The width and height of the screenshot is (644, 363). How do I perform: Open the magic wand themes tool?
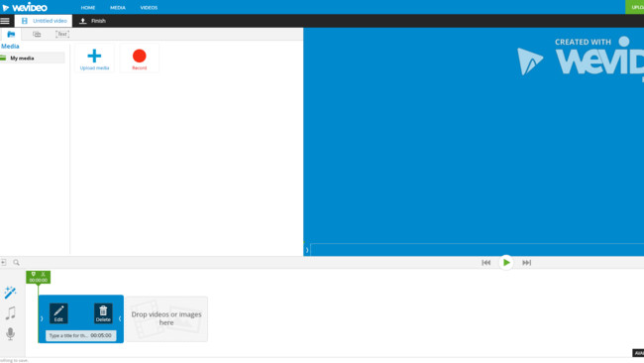click(x=10, y=293)
